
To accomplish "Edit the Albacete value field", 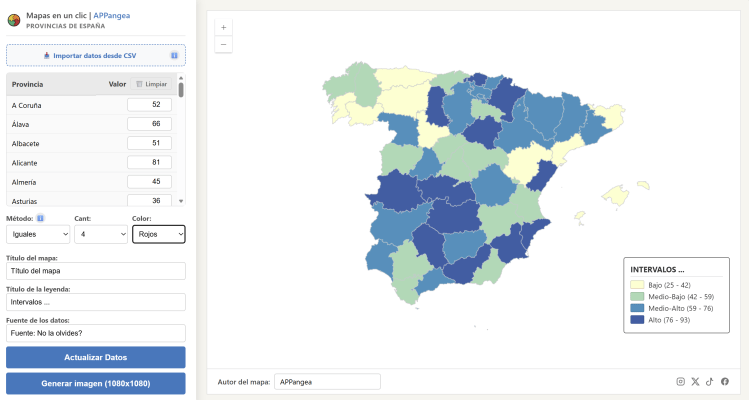I will pos(149,143).
